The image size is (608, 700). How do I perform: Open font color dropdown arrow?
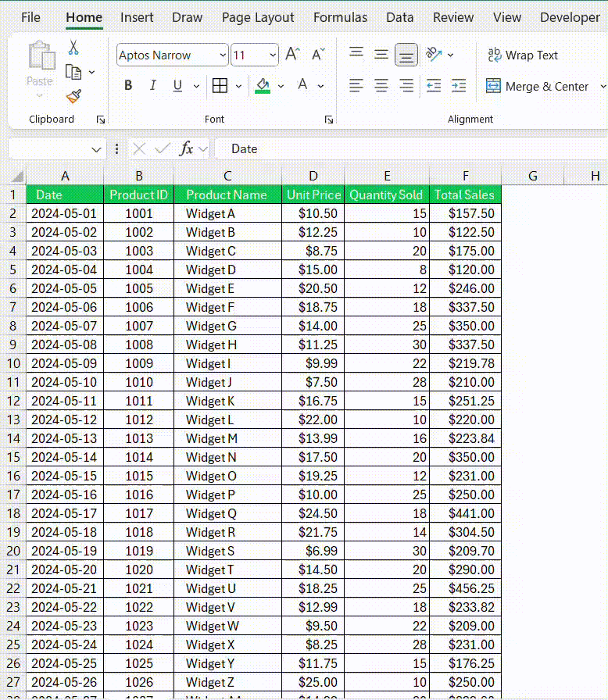click(x=320, y=86)
